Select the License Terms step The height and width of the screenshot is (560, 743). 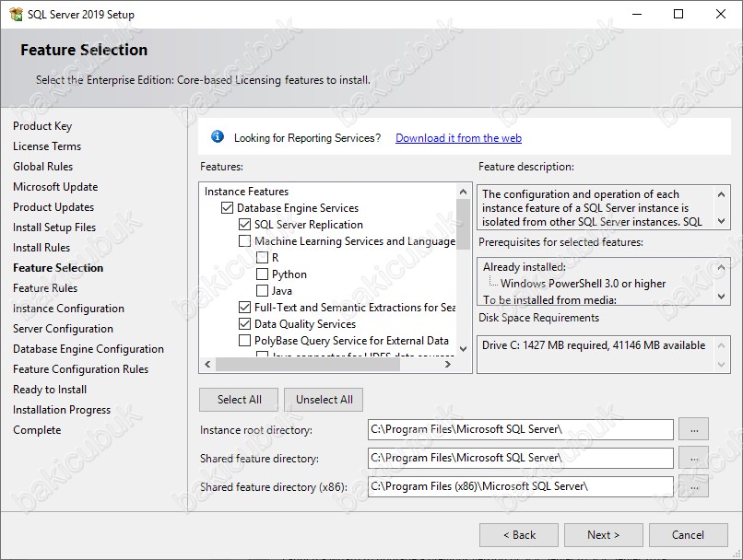(x=47, y=146)
